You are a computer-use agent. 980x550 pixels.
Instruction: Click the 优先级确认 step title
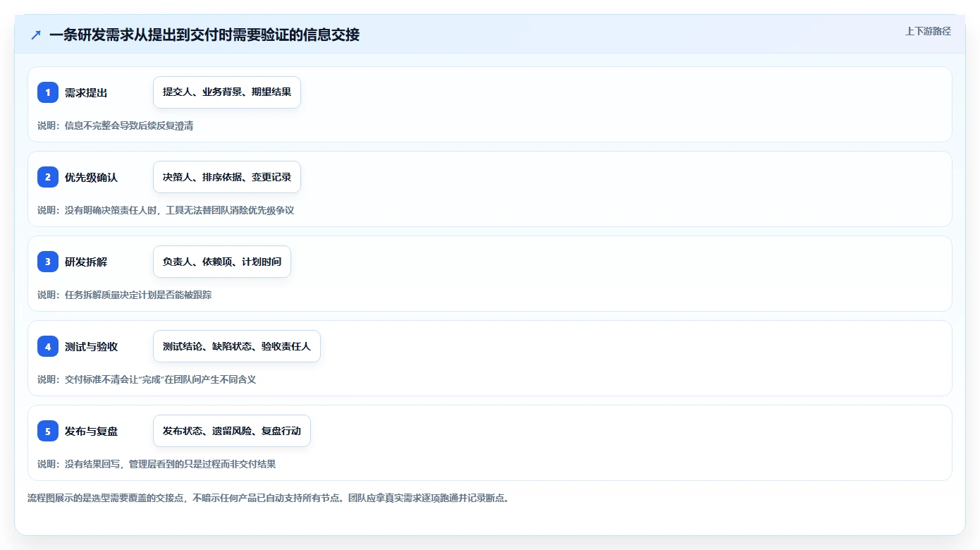[91, 177]
